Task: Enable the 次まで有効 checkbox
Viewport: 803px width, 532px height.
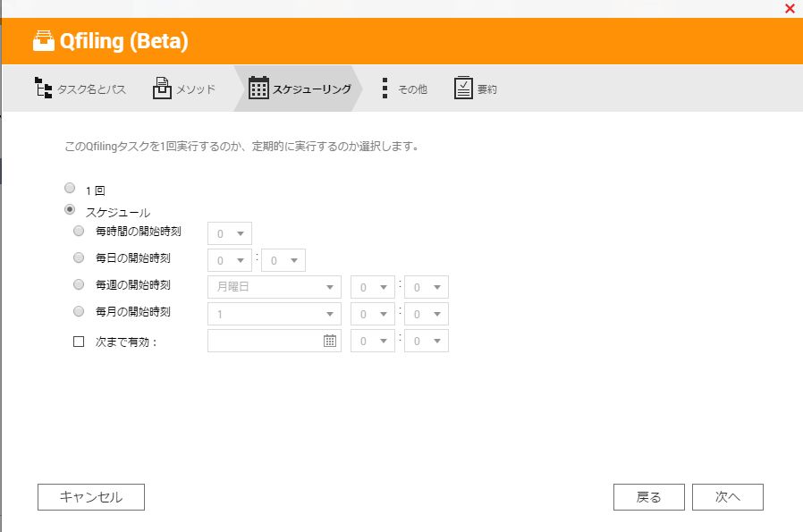Action: click(x=79, y=342)
